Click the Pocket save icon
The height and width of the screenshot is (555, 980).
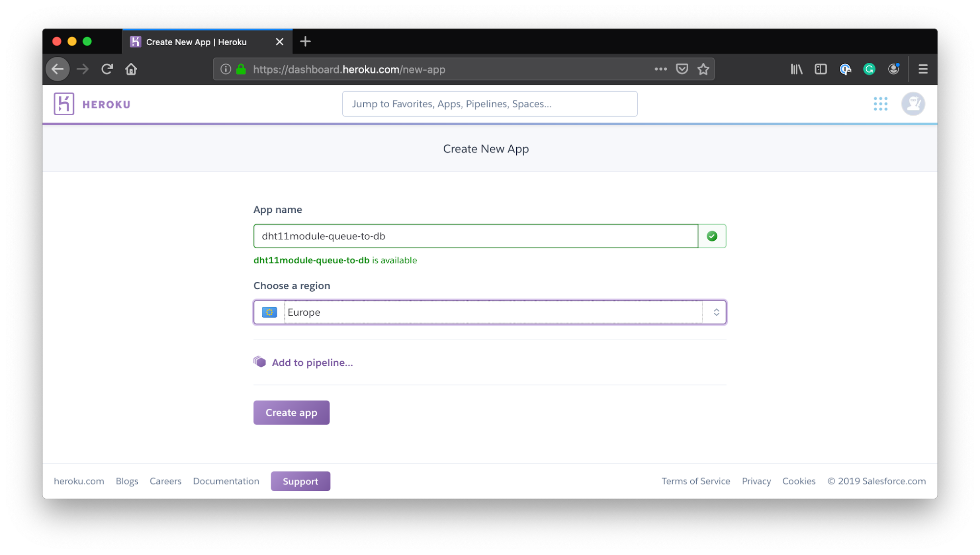[x=682, y=69]
